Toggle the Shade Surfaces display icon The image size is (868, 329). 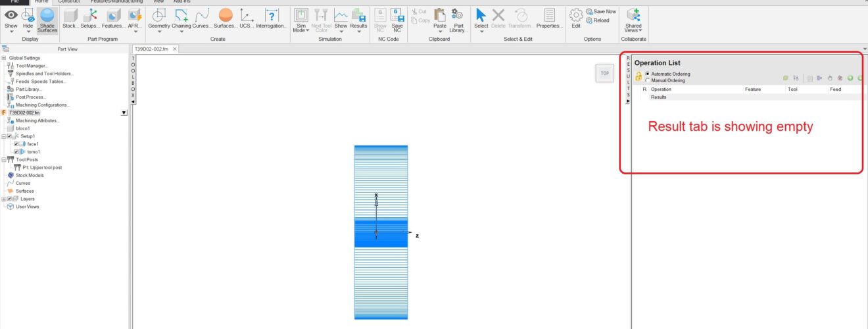point(47,20)
